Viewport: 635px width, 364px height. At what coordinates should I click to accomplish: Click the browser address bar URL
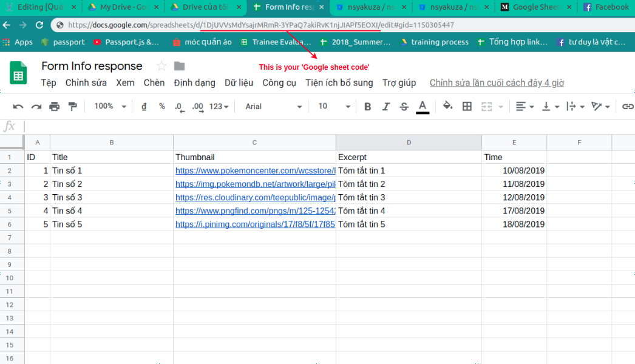261,25
